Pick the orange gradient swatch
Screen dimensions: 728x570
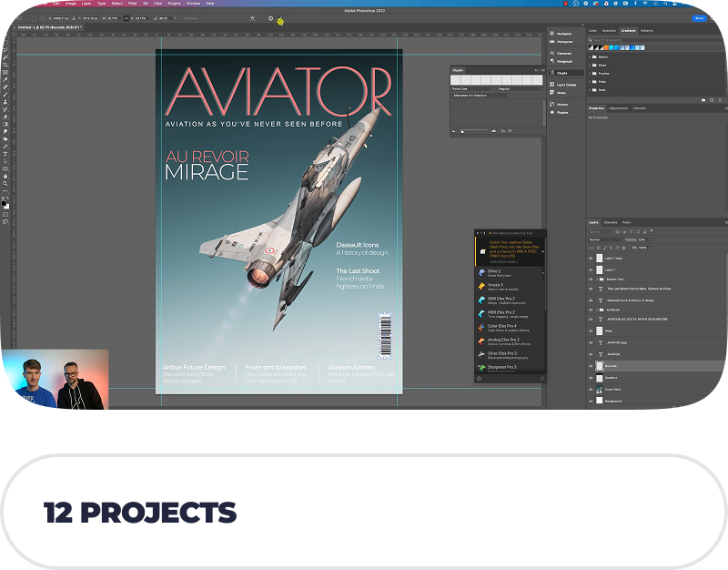(x=606, y=48)
